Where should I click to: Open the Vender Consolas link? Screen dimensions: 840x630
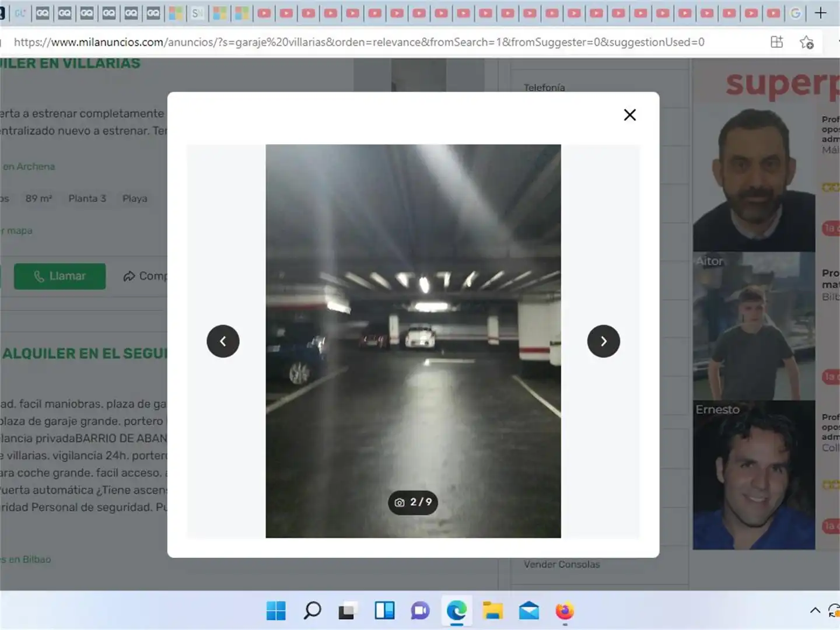coord(562,564)
